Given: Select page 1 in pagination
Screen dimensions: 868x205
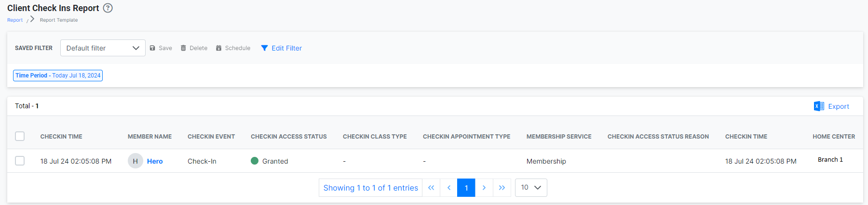Looking at the screenshot, I should tap(466, 188).
